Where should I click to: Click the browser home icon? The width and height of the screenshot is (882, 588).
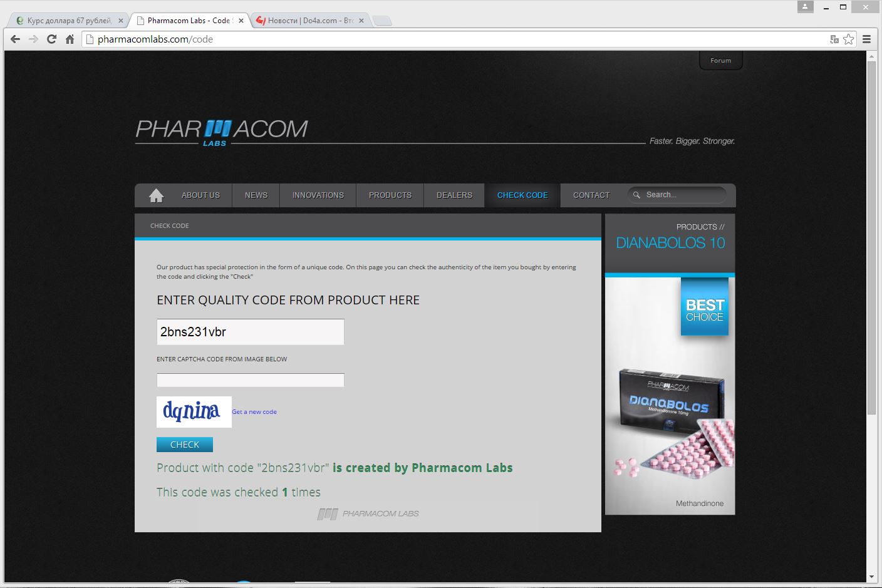coord(70,39)
